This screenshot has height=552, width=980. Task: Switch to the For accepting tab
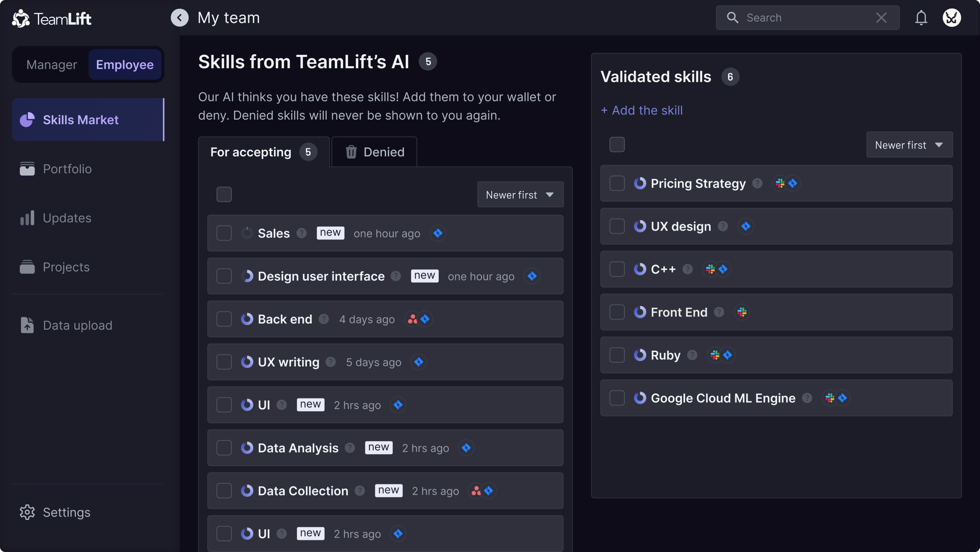[x=264, y=152]
